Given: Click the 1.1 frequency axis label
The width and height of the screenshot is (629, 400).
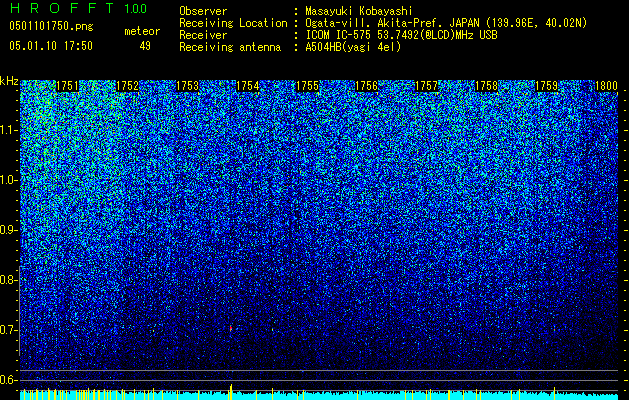Looking at the screenshot, I should pos(8,130).
